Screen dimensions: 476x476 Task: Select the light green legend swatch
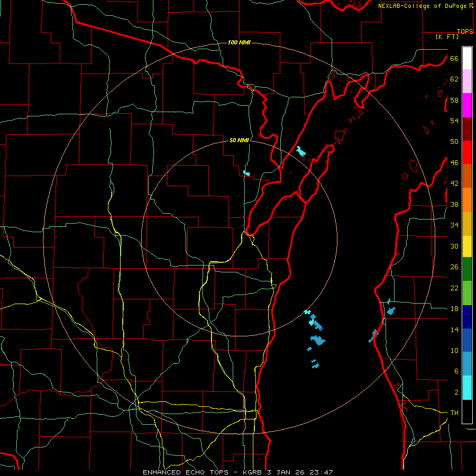pyautogui.click(x=467, y=293)
